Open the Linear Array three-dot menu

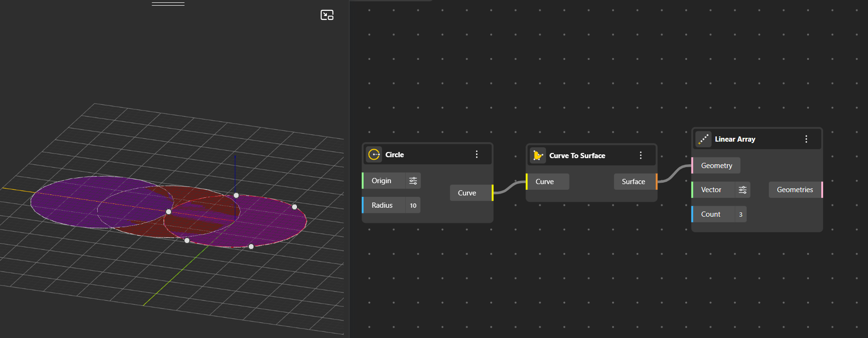[806, 139]
